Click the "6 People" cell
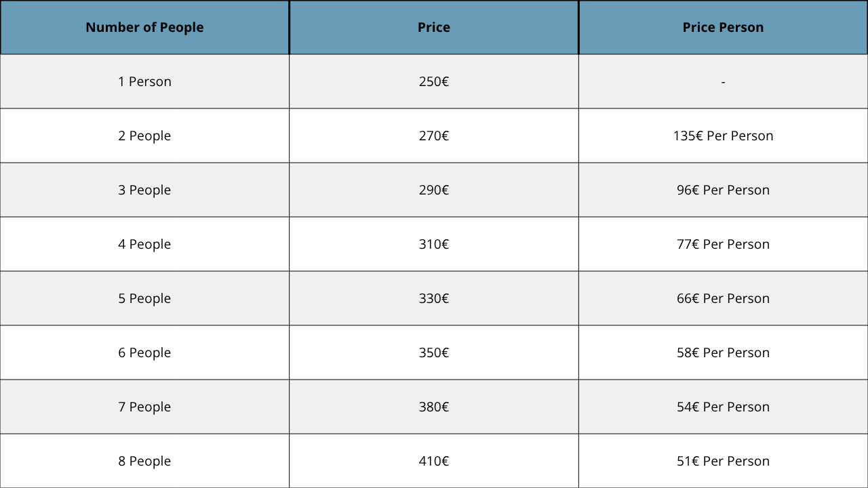 (144, 352)
